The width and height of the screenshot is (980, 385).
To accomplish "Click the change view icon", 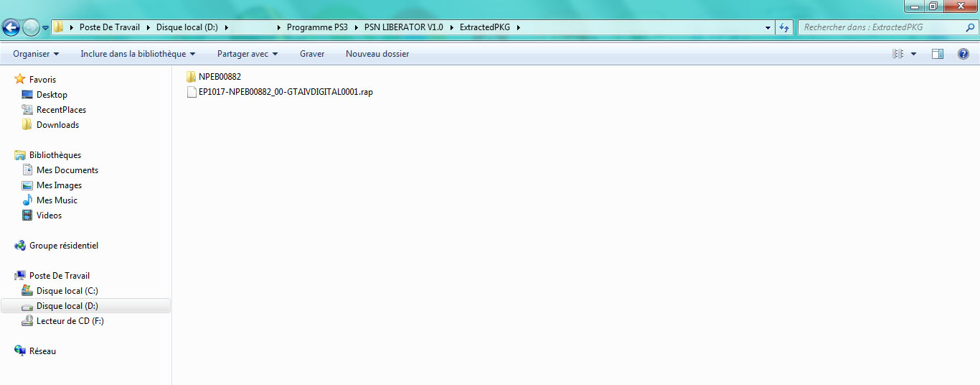I will tap(897, 54).
